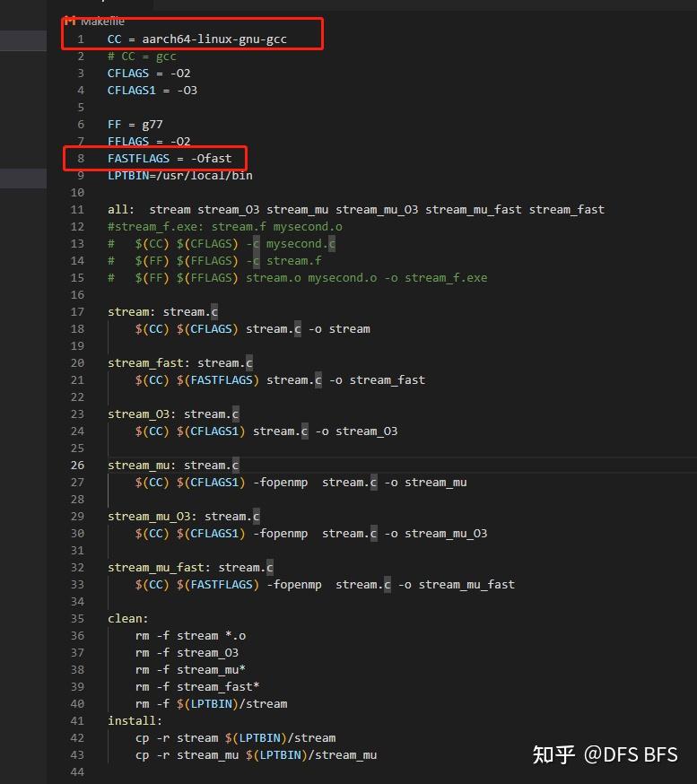Click $(CFLAGS1) in the stream_mu_O3 recipe

[211, 534]
